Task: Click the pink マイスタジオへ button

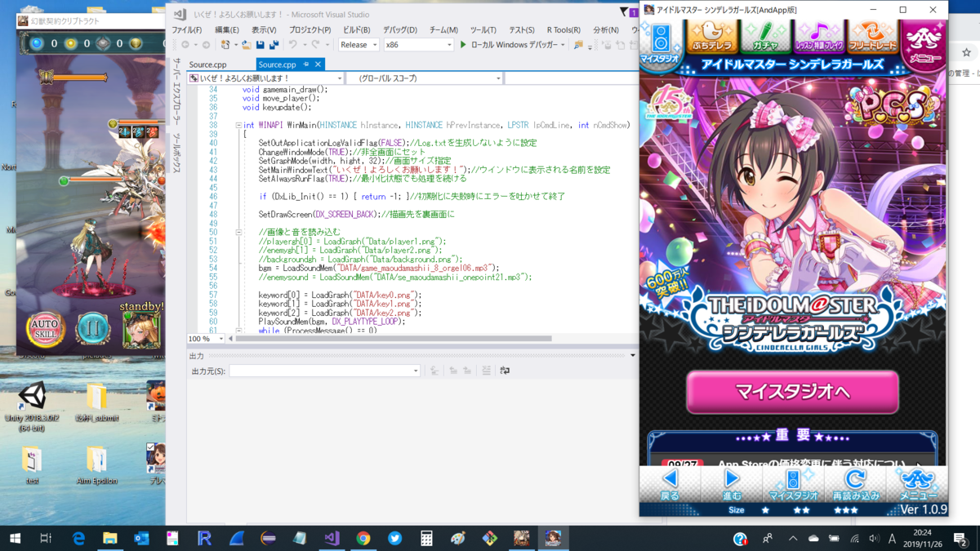Action: tap(791, 392)
